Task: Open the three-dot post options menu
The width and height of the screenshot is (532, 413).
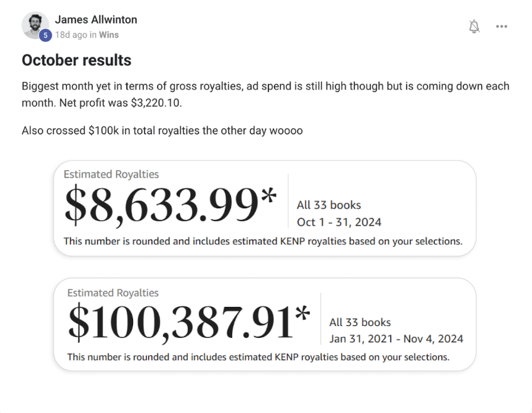Action: (x=502, y=27)
